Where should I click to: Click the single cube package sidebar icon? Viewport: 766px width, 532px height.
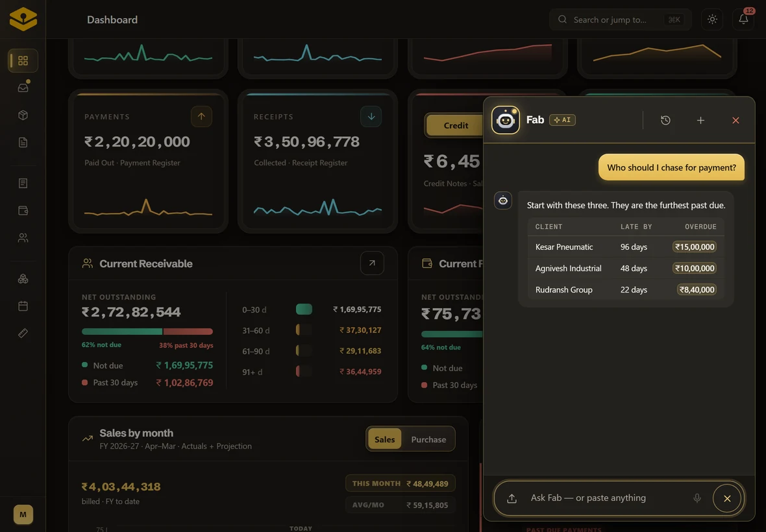tap(23, 115)
